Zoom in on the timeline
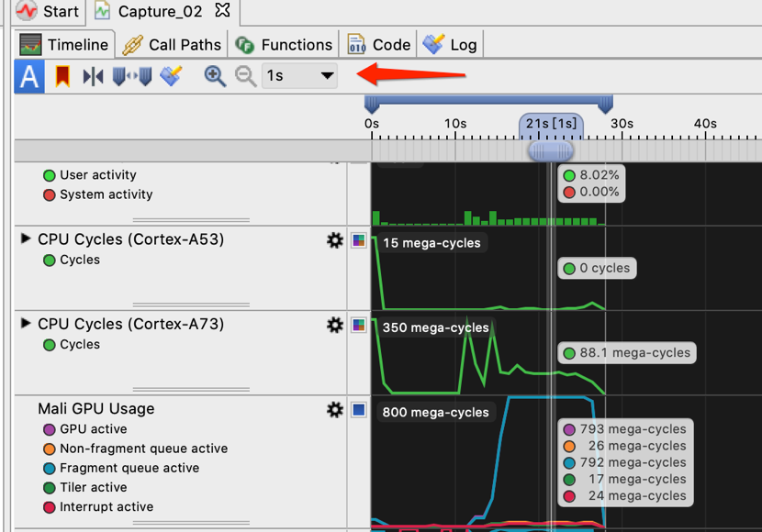The width and height of the screenshot is (762, 532). pos(215,77)
